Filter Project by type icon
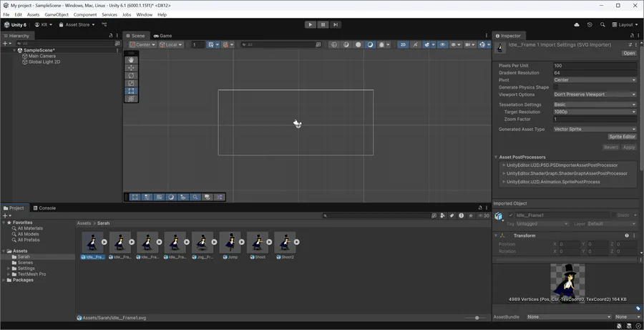 pos(442,215)
